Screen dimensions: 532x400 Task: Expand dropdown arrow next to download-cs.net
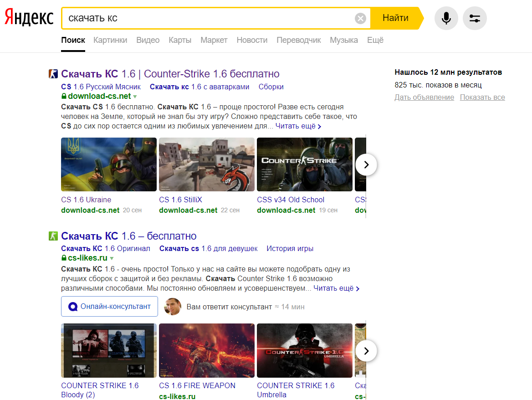(x=135, y=97)
